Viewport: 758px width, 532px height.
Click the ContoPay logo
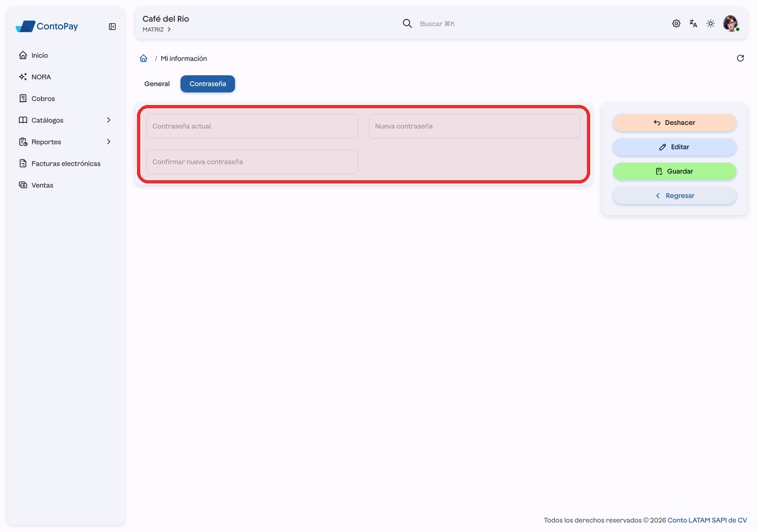[x=47, y=26]
